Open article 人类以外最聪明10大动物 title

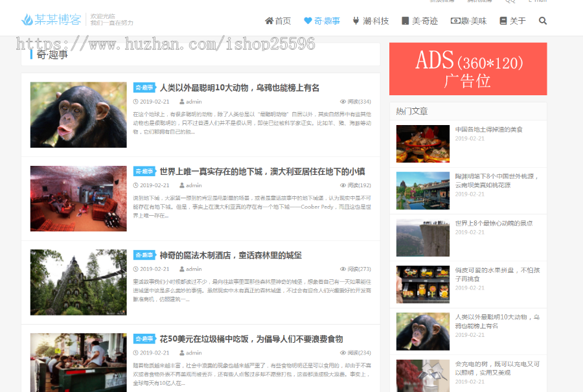pyautogui.click(x=240, y=87)
